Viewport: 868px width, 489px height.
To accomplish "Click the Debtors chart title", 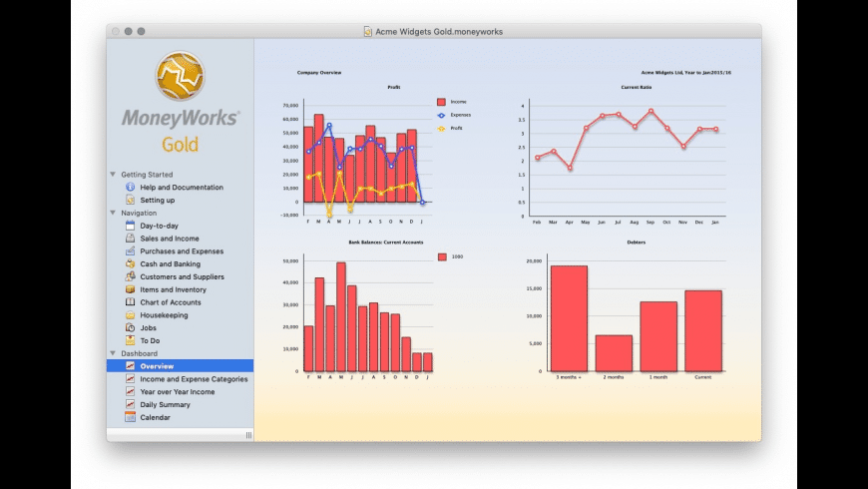I will [637, 243].
